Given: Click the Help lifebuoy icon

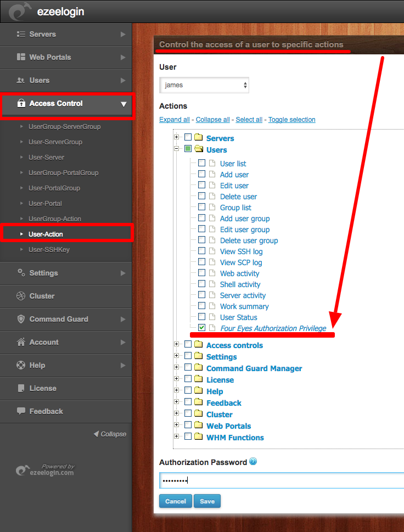Looking at the screenshot, I should [x=21, y=365].
